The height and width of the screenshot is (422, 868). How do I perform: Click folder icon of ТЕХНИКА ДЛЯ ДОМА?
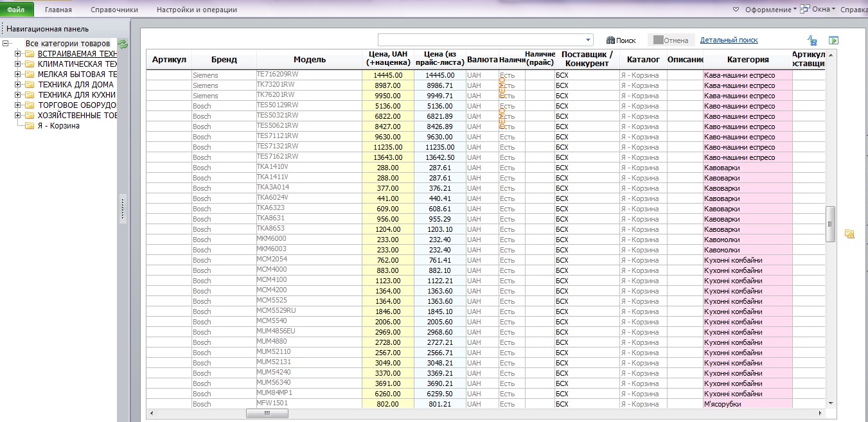(29, 85)
